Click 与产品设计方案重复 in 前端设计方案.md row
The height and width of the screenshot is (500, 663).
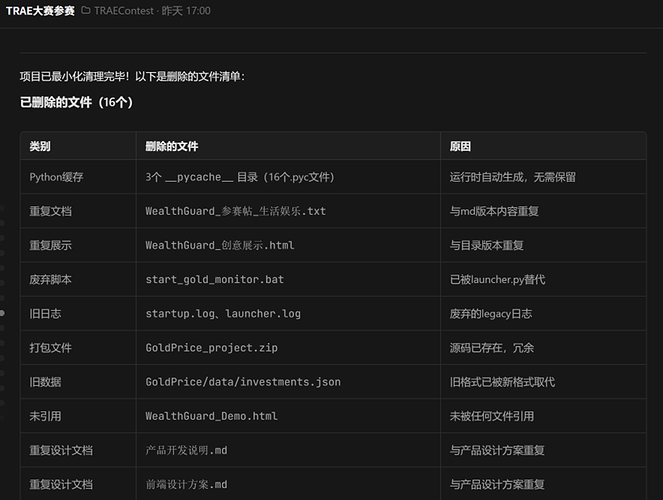point(497,485)
